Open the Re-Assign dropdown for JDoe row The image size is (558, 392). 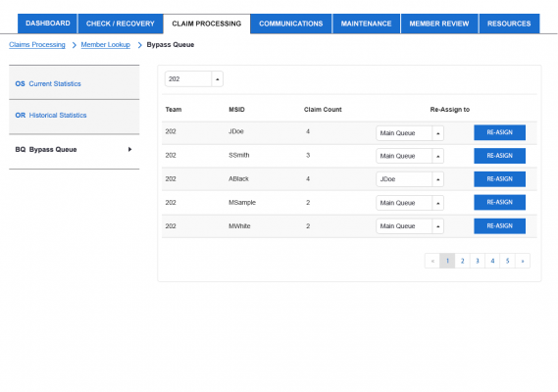[410, 133]
